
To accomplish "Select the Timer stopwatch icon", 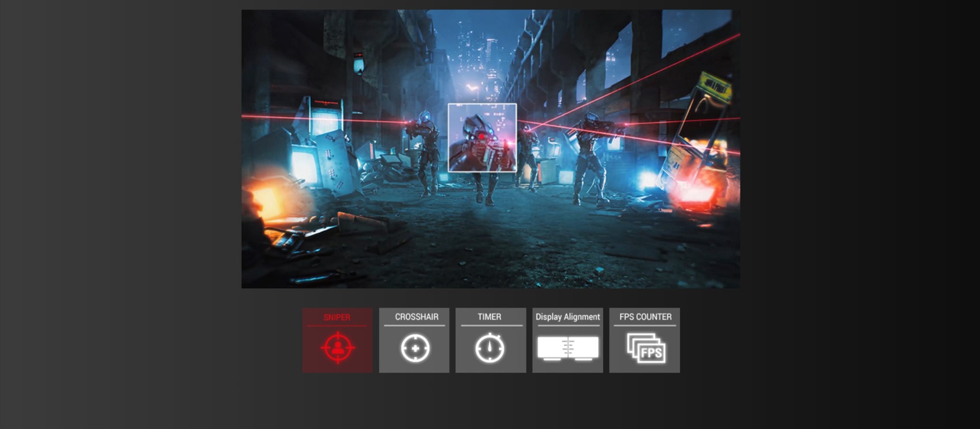I will [490, 348].
